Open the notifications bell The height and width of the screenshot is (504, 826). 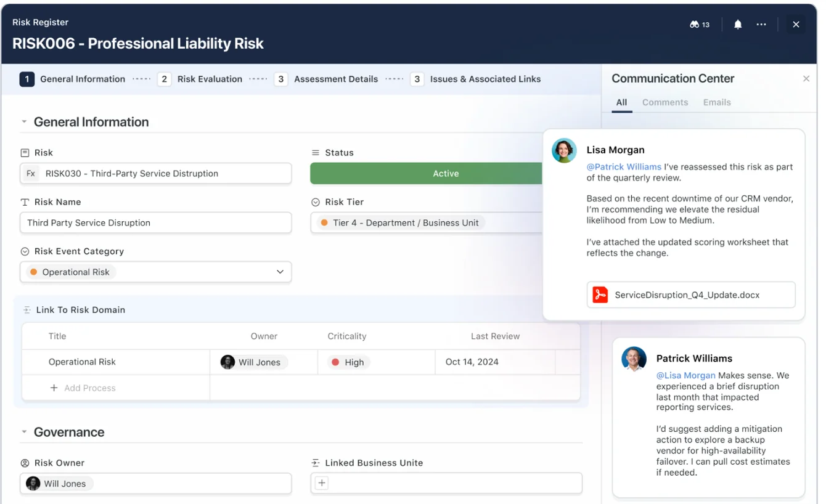coord(738,25)
